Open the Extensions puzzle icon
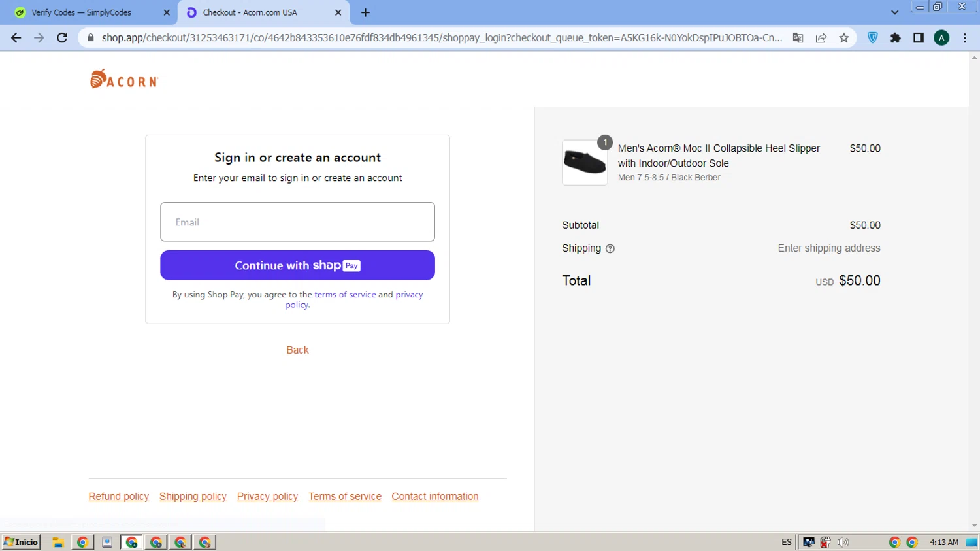Image resolution: width=980 pixels, height=551 pixels. click(x=896, y=38)
